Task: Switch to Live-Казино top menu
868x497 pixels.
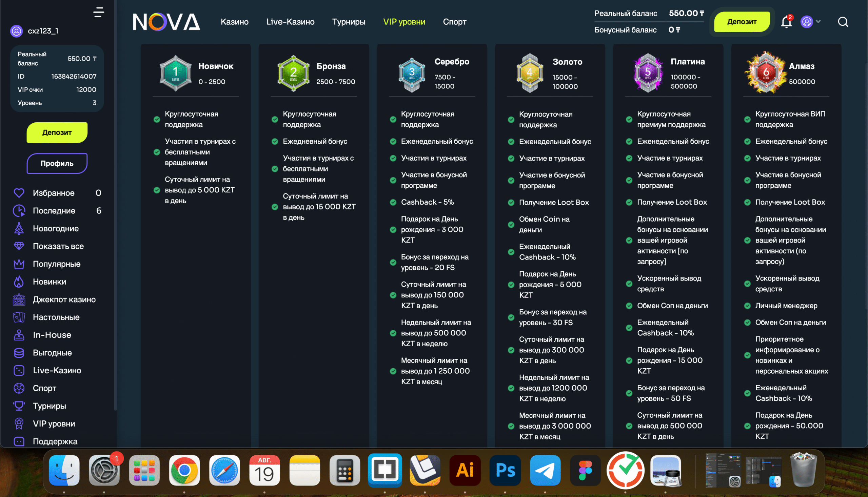Action: tap(290, 22)
